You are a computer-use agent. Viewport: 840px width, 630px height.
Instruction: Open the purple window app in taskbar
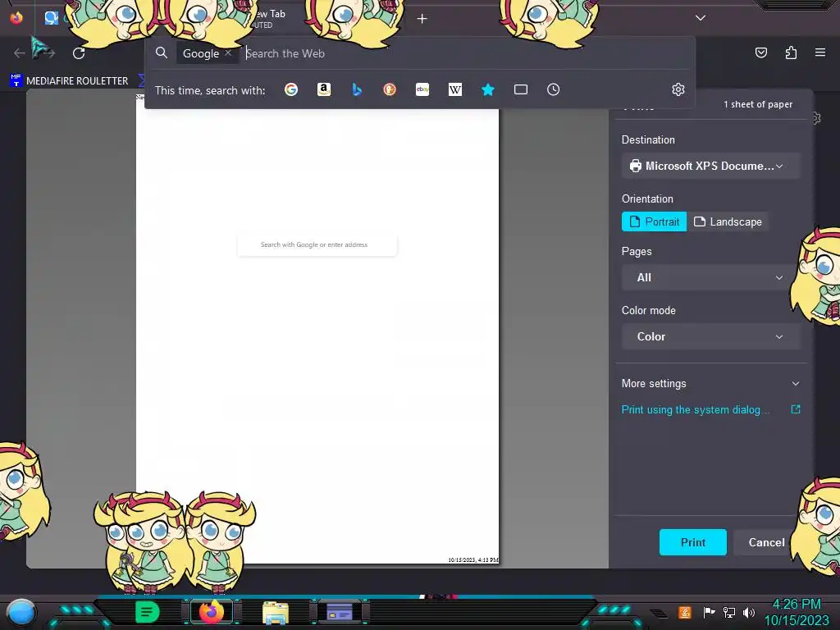(340, 612)
